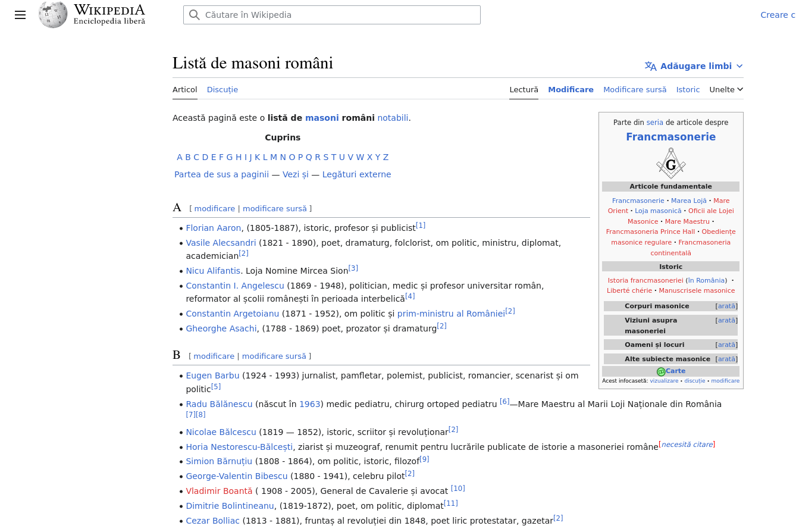Image resolution: width=796 pixels, height=532 pixels.
Task: Follow the masoni link in intro sentence
Action: tap(322, 118)
